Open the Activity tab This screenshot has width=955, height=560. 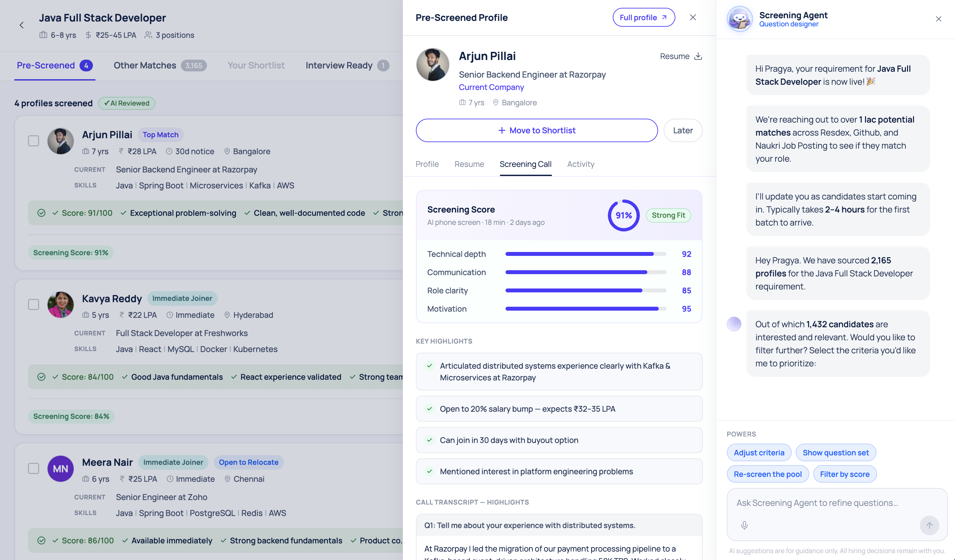[580, 164]
